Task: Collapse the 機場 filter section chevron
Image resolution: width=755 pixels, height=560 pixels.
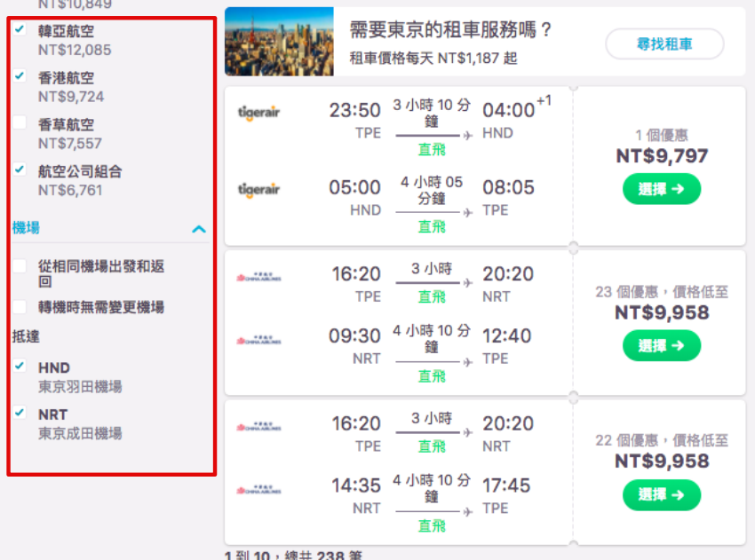Action: (199, 229)
